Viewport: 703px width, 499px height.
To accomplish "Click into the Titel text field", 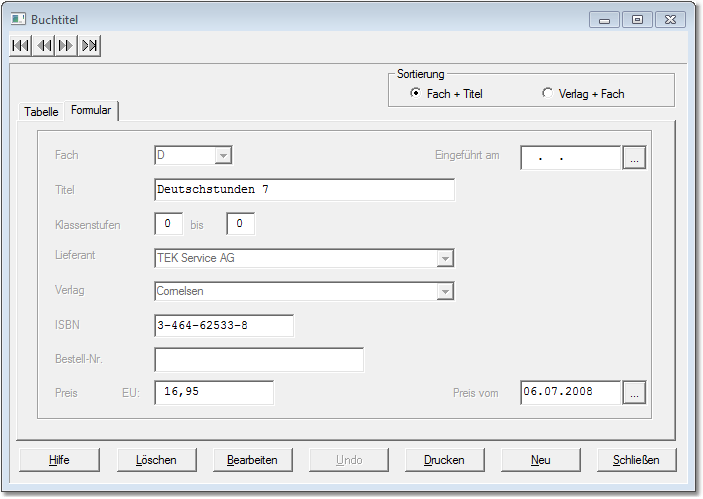I will 304,190.
